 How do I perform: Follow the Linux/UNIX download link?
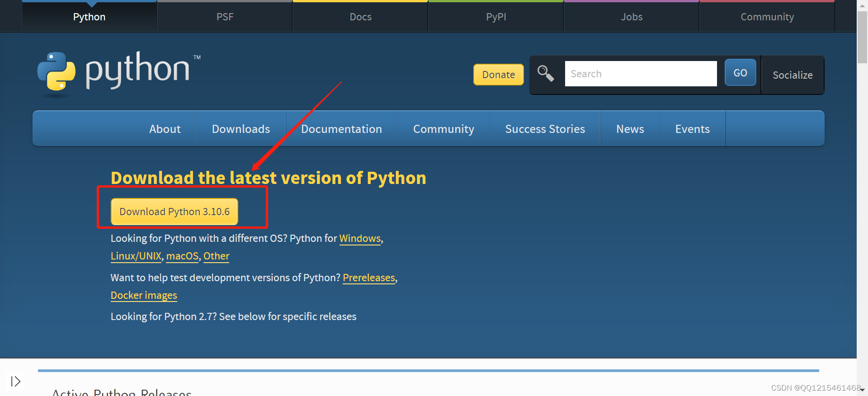[136, 256]
